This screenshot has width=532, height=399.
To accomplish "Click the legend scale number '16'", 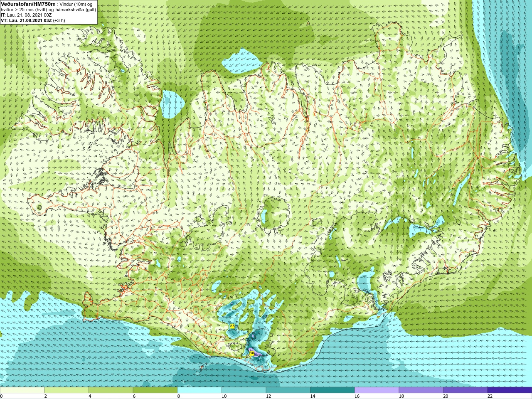I will (357, 396).
